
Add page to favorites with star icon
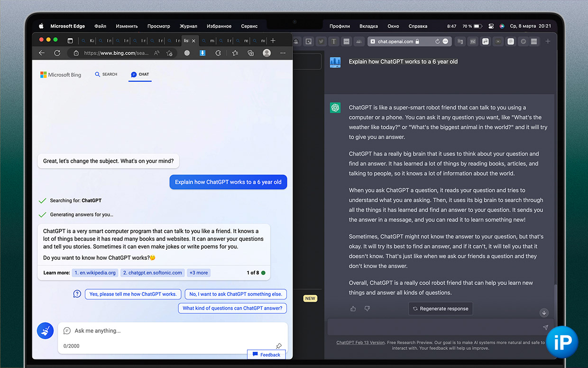point(235,53)
